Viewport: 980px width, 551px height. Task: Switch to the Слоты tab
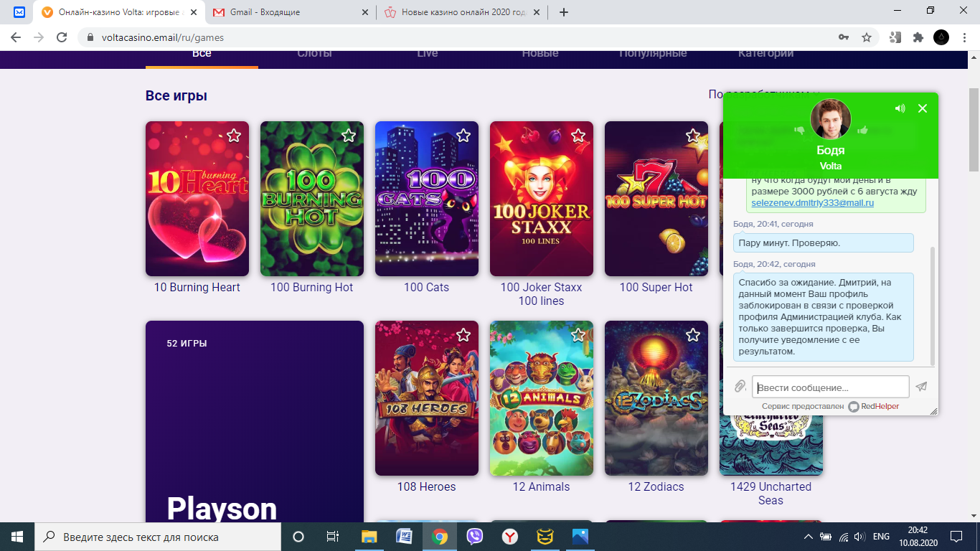point(314,55)
